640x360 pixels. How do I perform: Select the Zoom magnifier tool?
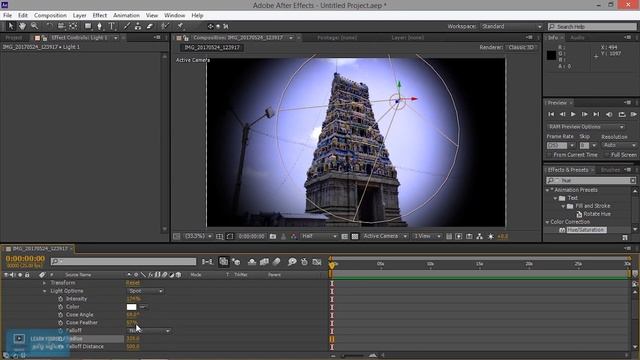(34, 26)
